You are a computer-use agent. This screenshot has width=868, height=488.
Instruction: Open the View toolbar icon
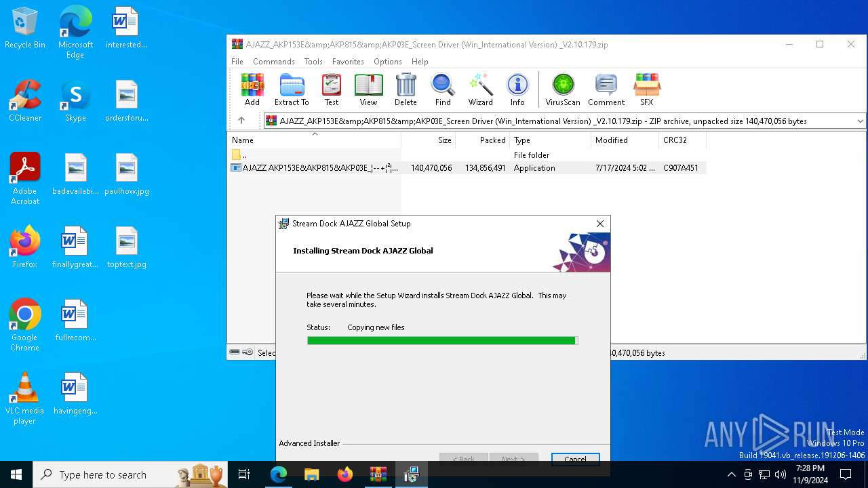point(368,89)
